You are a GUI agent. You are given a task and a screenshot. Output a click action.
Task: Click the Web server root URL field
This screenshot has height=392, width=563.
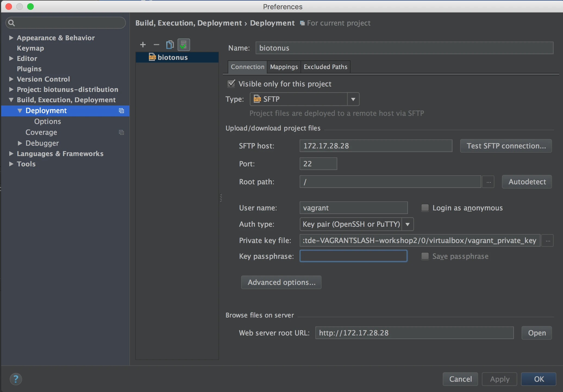(414, 333)
